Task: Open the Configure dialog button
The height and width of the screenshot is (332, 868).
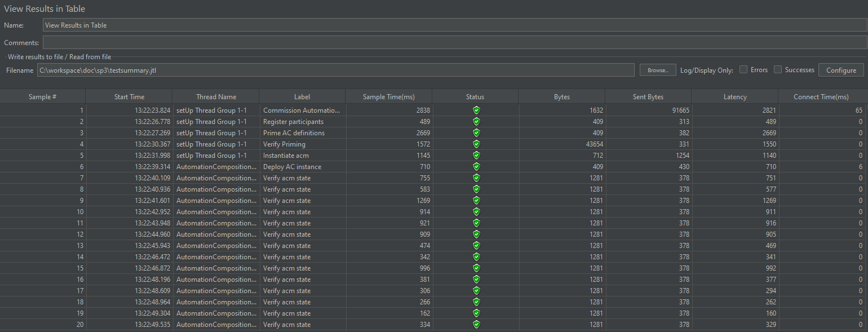Action: pyautogui.click(x=841, y=70)
